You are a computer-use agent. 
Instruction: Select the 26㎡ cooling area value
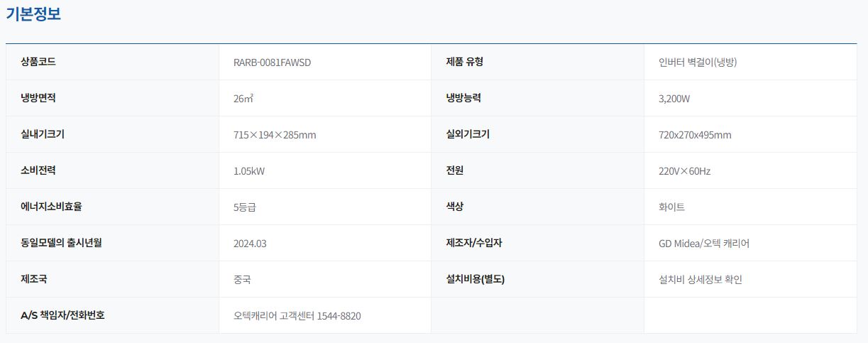click(x=243, y=99)
